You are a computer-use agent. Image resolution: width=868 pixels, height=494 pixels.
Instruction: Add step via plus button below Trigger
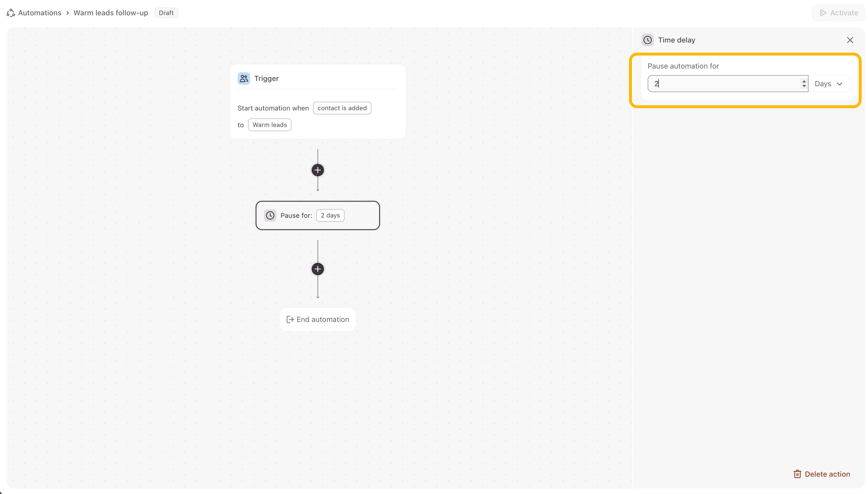(317, 170)
